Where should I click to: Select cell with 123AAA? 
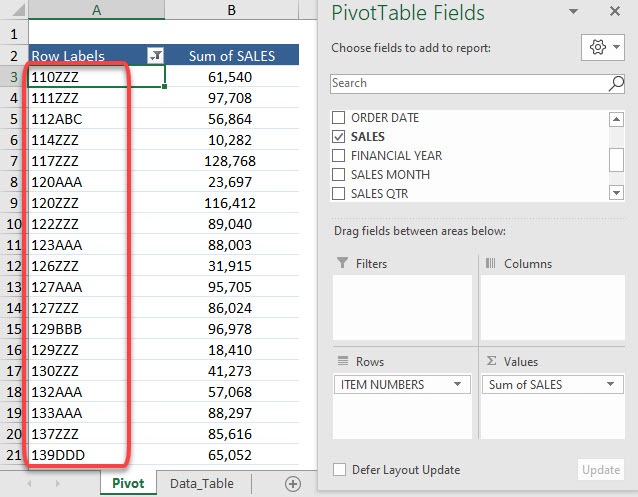coord(96,245)
